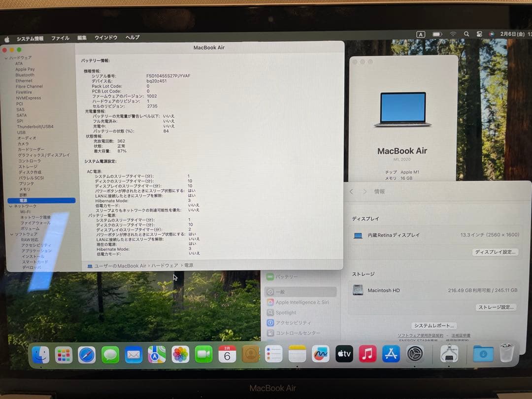
Task: Click ハードウェア in bottom path bar
Action: 165,266
